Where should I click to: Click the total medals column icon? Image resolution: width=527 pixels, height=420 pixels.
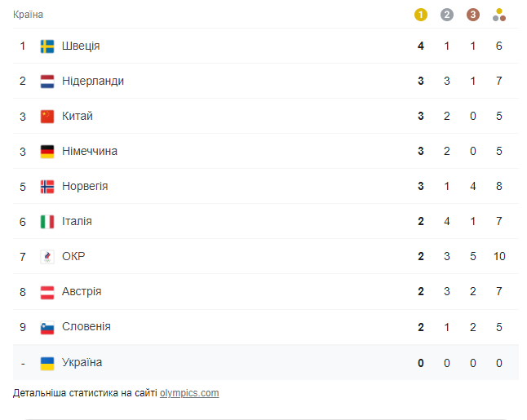(499, 15)
